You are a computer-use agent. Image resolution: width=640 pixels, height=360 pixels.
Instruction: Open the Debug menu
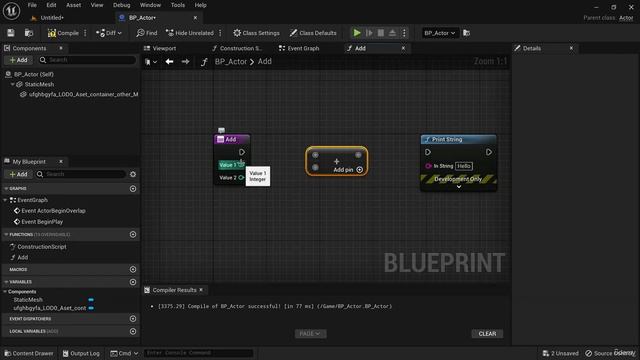pyautogui.click(x=121, y=5)
